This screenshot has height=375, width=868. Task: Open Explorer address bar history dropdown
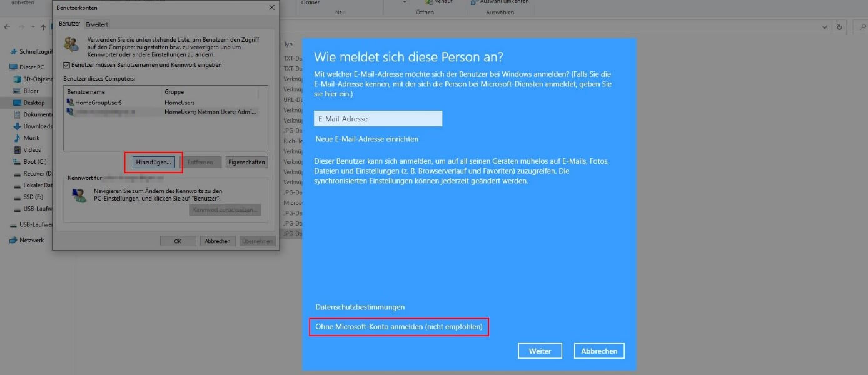[x=826, y=27]
